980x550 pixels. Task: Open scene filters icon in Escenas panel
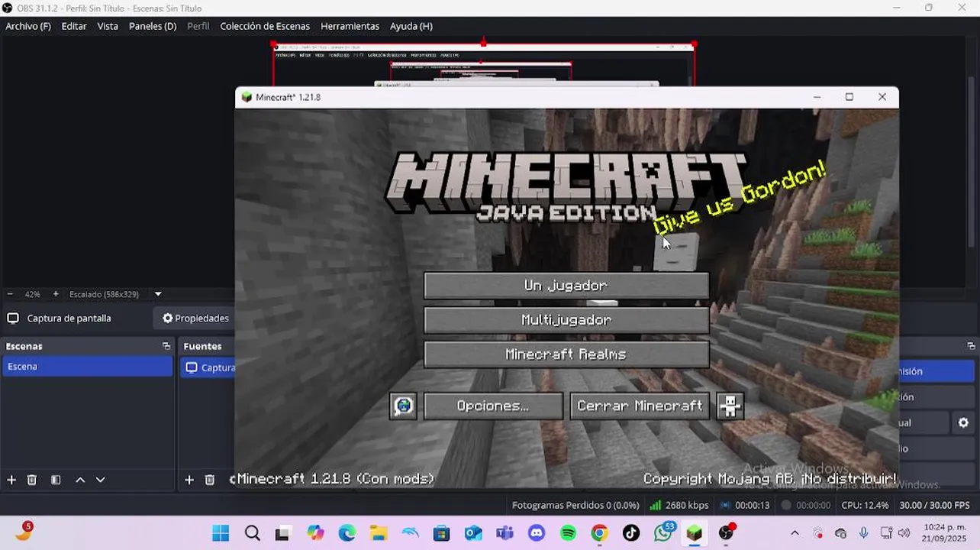[x=56, y=480]
